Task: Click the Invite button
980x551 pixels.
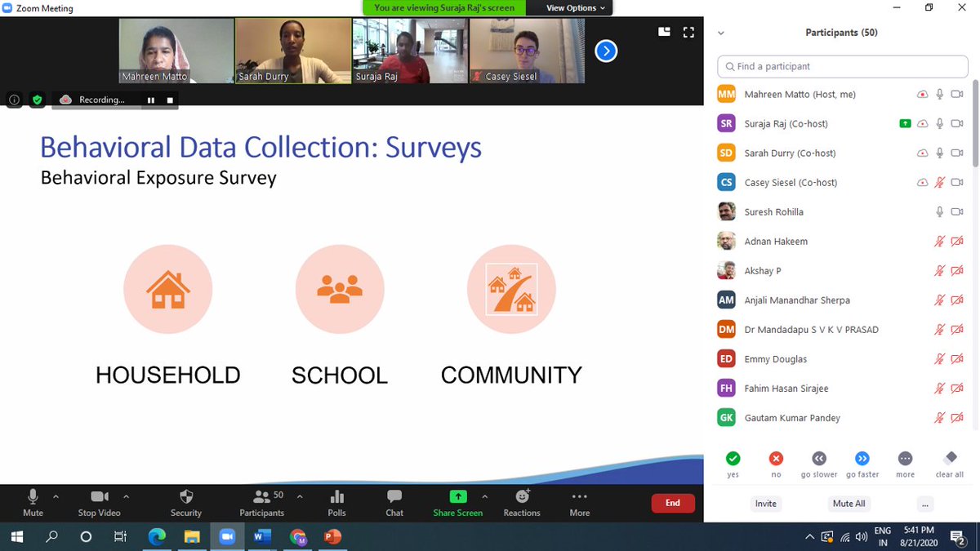Action: coord(766,504)
